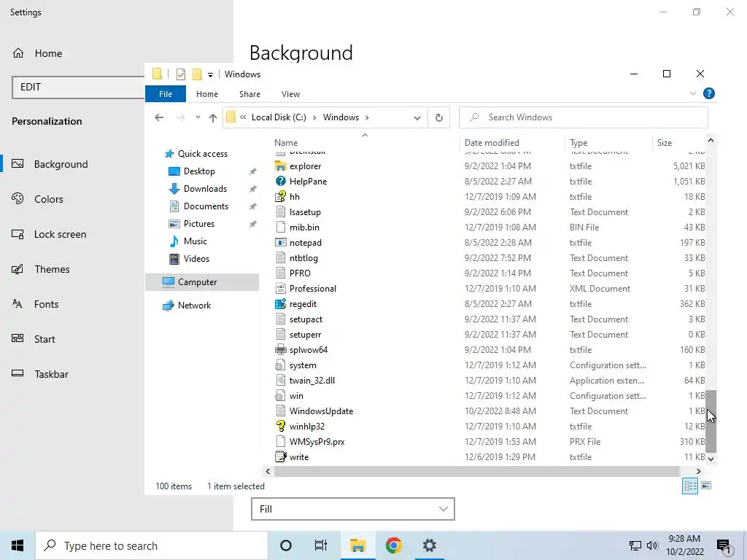Click the volume speaker tray icon
Viewport: 747px width, 560px height.
[x=652, y=545]
